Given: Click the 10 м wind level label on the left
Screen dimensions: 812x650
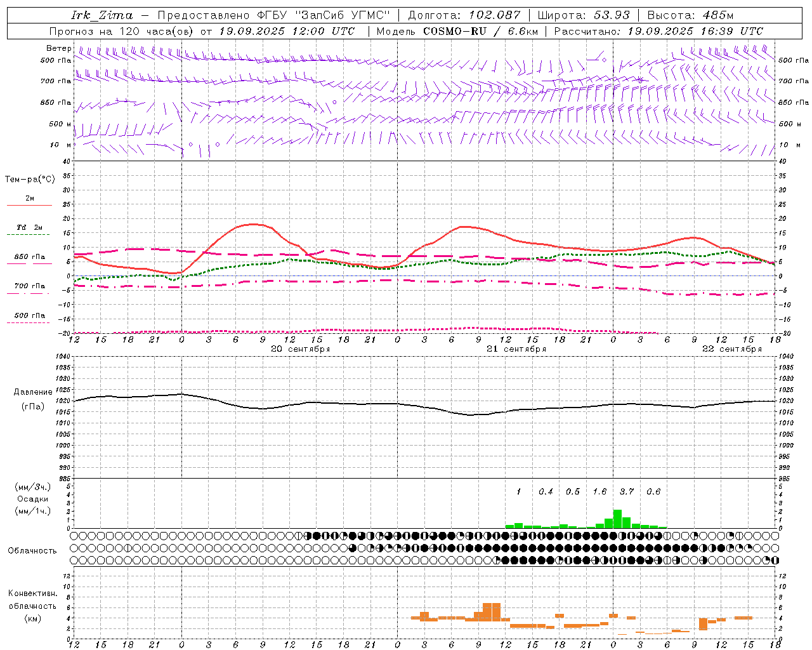Looking at the screenshot, I should pyautogui.click(x=61, y=145).
